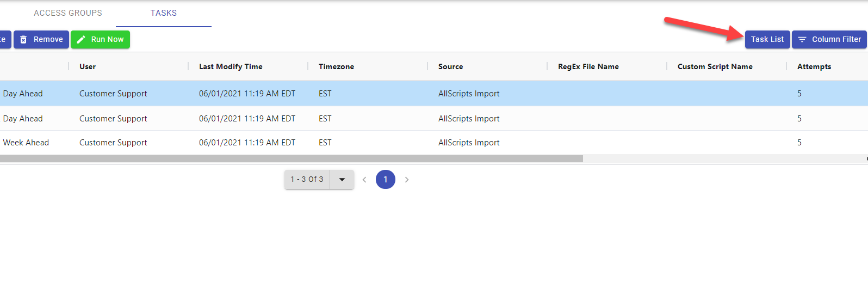
Task: Click the trash icon on Remove button
Action: point(23,40)
